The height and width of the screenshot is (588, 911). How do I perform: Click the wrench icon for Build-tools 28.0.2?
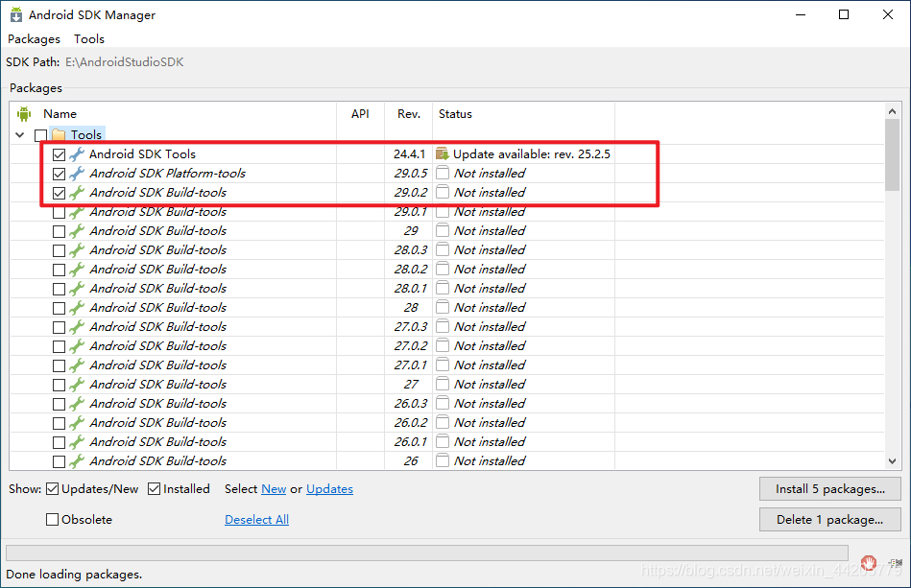77,270
